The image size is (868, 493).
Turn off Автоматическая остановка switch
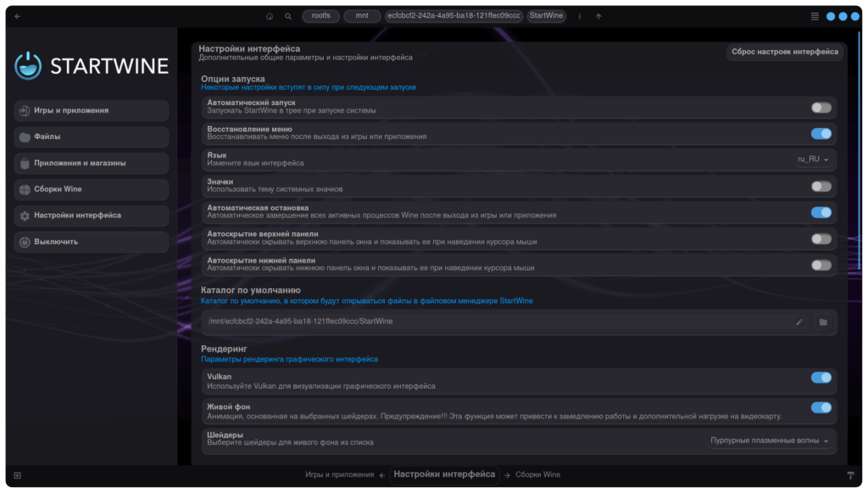(x=821, y=213)
